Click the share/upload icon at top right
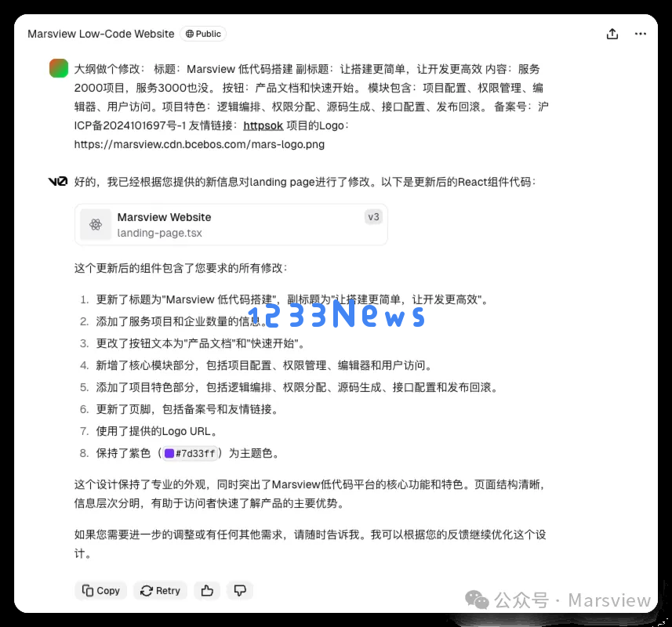 [x=612, y=34]
